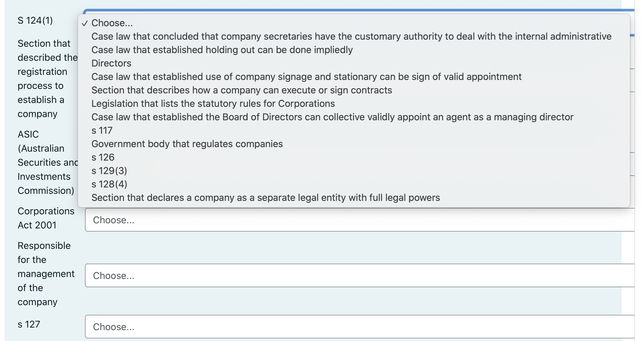Screen dimensions: 644x341
Task: Select the "Directors" option from the open dropdown
Action: [x=111, y=63]
